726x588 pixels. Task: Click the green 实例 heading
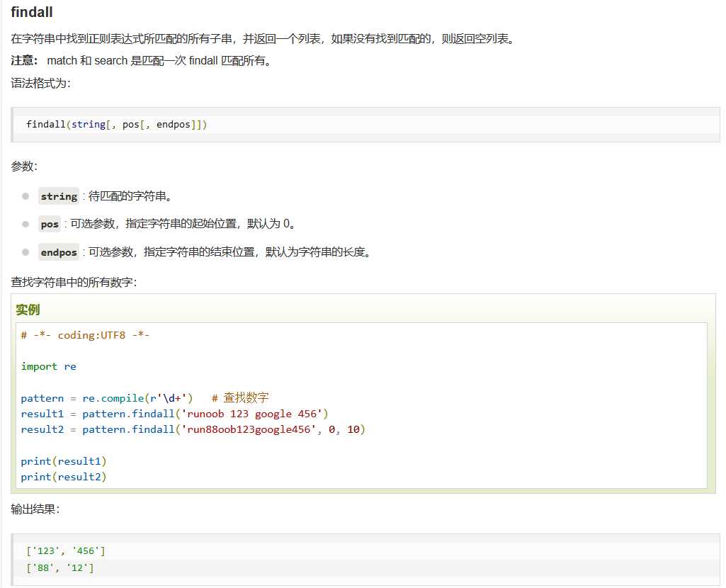[x=28, y=310]
